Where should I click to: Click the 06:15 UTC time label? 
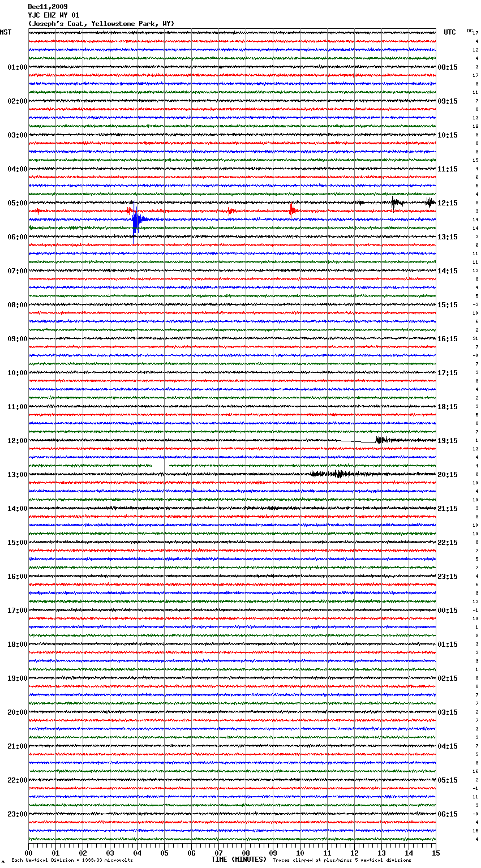click(448, 814)
